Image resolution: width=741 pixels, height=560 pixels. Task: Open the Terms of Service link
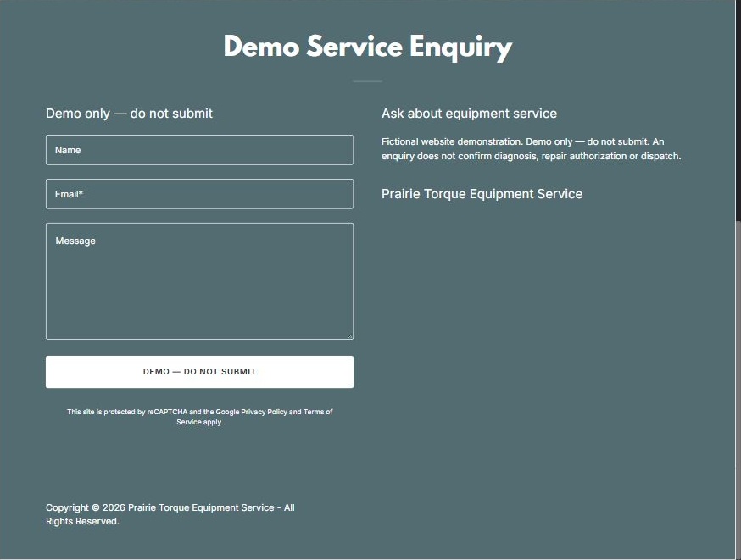(254, 417)
